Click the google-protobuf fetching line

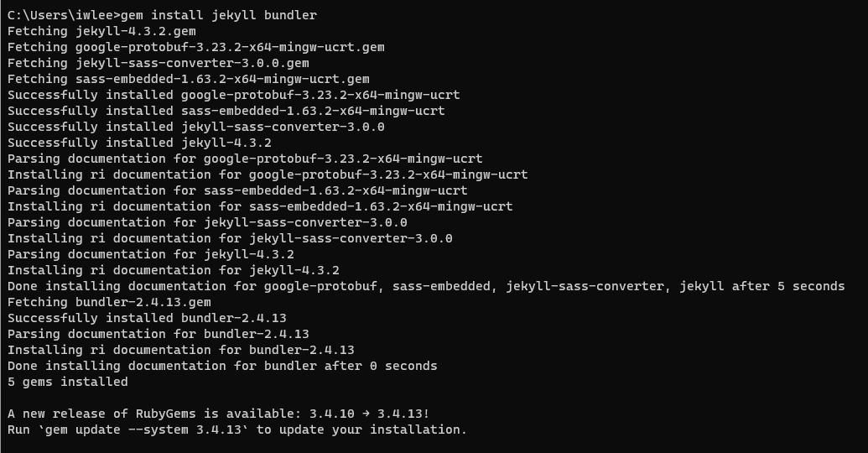coord(196,48)
